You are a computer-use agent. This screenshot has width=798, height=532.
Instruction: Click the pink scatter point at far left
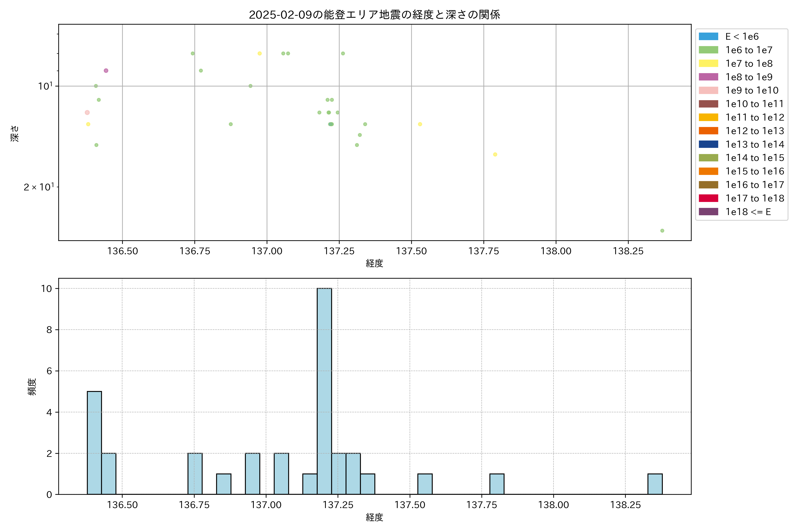coord(87,113)
